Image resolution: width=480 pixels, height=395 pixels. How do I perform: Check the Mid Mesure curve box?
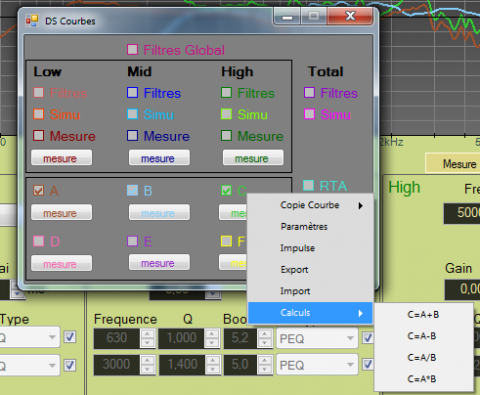(133, 136)
